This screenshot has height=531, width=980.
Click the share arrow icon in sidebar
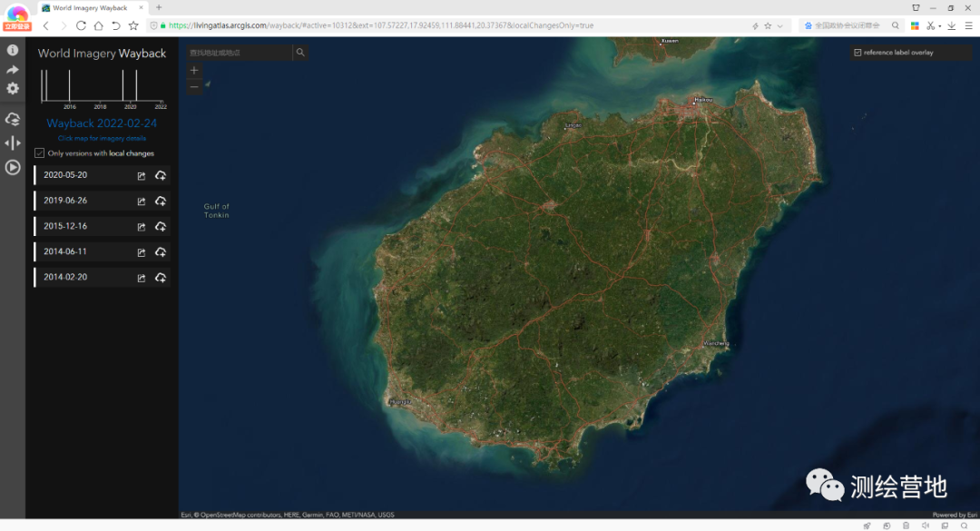point(13,69)
